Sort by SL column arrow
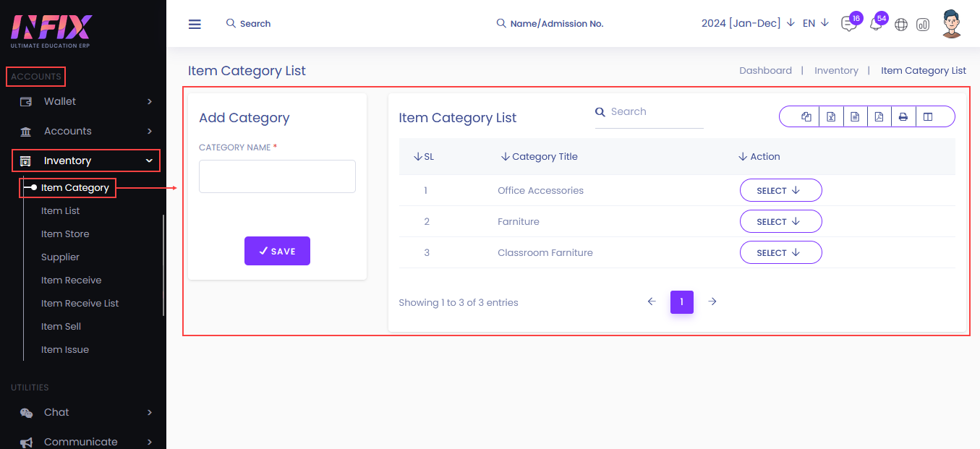 click(417, 157)
